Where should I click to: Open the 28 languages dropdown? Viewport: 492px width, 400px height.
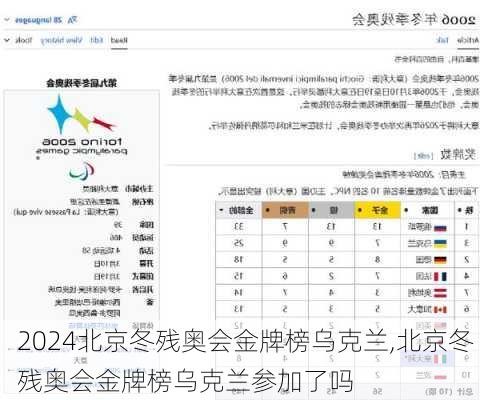click(x=34, y=20)
